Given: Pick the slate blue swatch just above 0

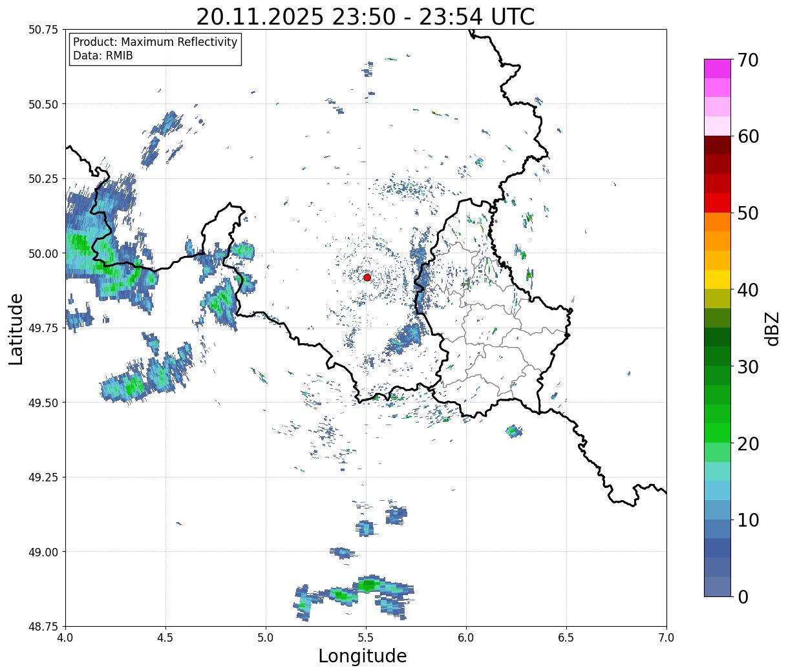Looking at the screenshot, I should tap(718, 586).
